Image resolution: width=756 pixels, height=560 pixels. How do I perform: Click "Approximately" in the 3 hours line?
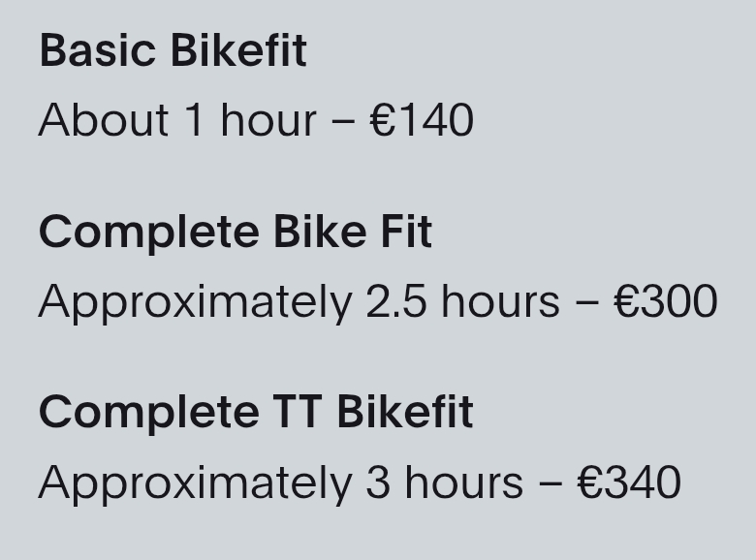click(195, 482)
